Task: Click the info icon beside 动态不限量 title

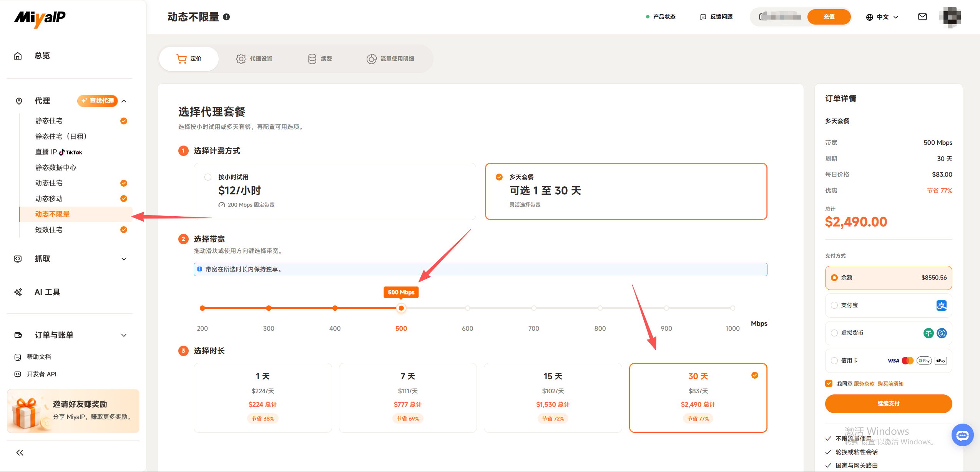Action: pos(226,17)
